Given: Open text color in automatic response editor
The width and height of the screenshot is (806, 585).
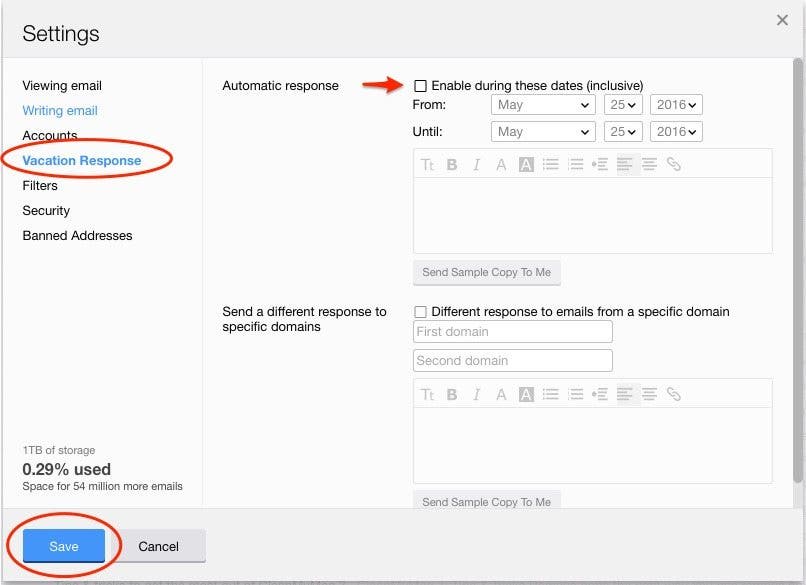Looking at the screenshot, I should pos(501,164).
